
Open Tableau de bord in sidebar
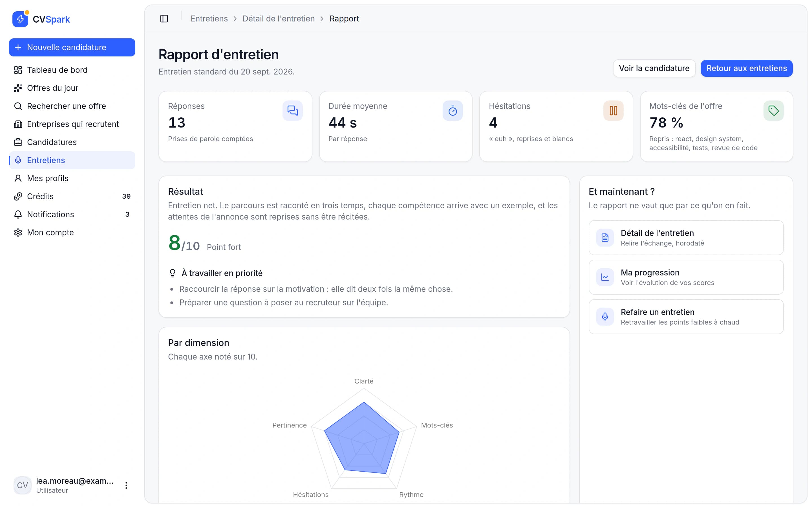click(x=72, y=70)
